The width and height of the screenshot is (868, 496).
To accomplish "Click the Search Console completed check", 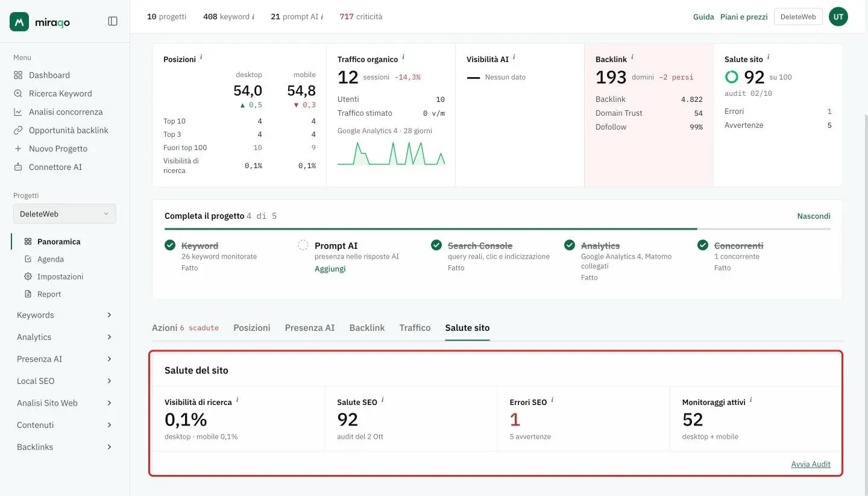I will [x=436, y=245].
